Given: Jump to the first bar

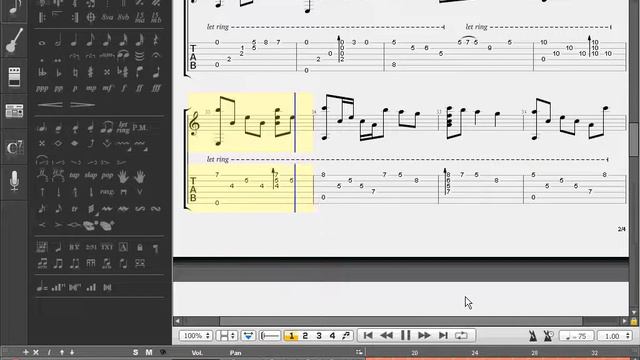Looking at the screenshot, I should 368,336.
